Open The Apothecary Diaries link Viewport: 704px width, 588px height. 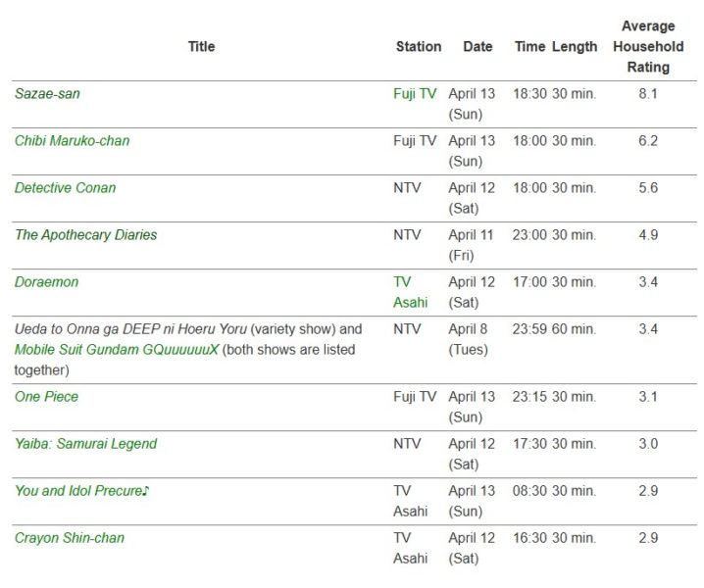pyautogui.click(x=85, y=235)
